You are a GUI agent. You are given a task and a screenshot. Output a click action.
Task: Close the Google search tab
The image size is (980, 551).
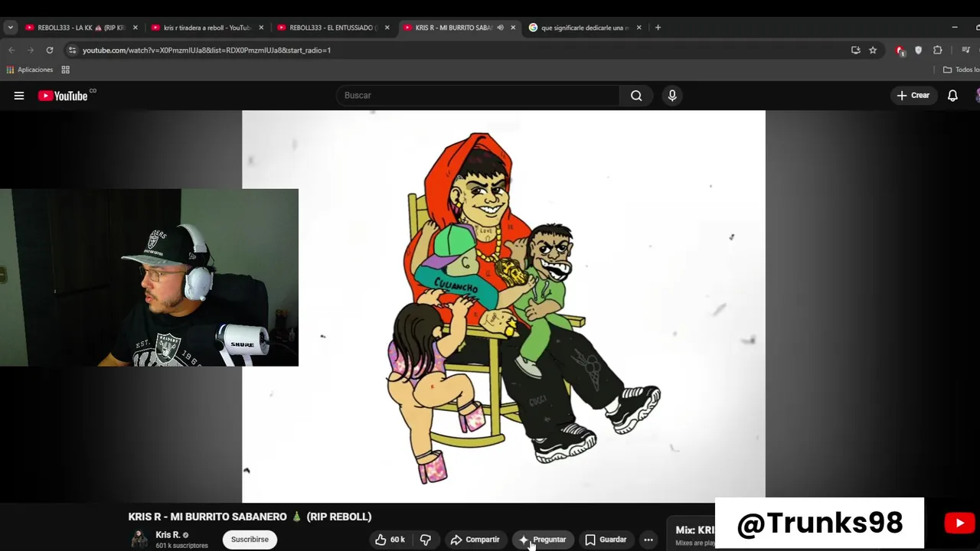(639, 28)
